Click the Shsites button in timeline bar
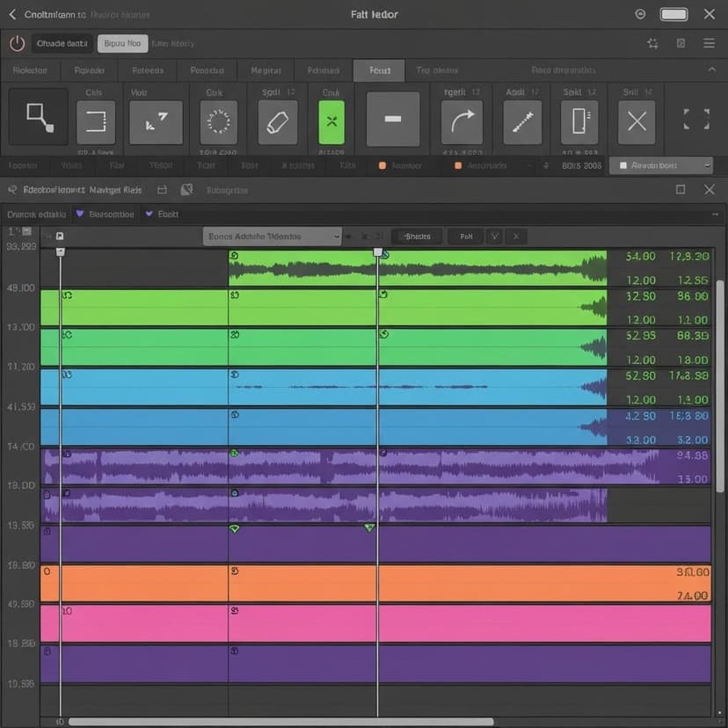 click(417, 237)
